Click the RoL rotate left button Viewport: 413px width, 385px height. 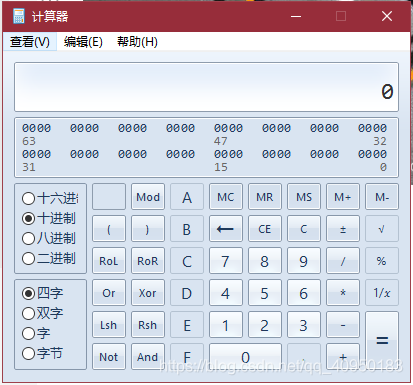pyautogui.click(x=109, y=261)
